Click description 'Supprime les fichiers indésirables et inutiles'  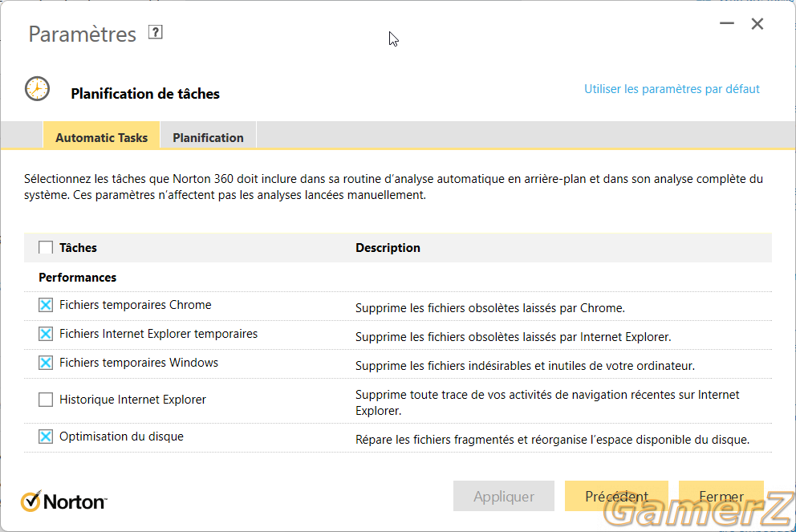525,366
